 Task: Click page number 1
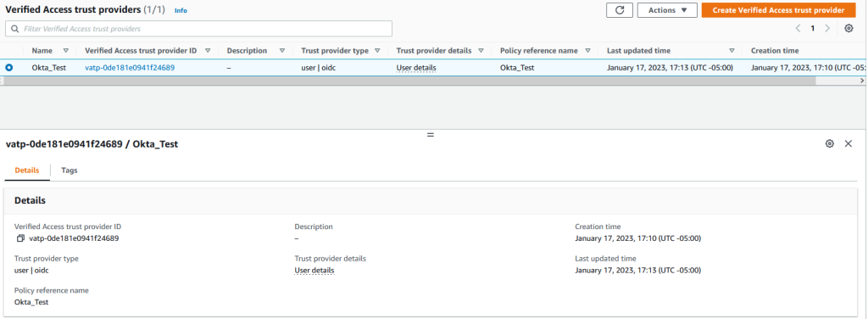coord(813,28)
